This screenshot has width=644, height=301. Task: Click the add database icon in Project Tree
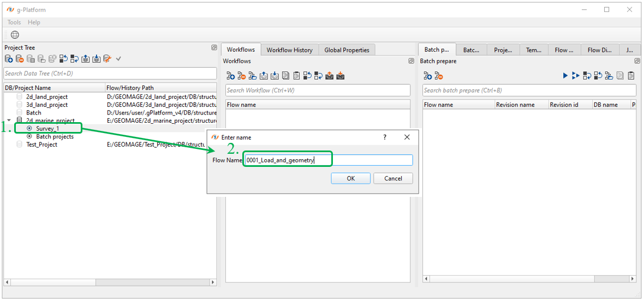9,59
